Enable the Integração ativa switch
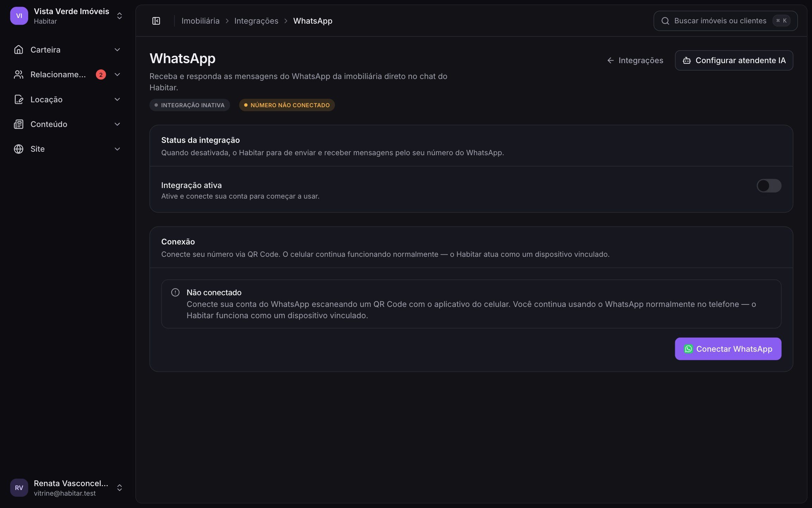The height and width of the screenshot is (508, 812). tap(769, 186)
